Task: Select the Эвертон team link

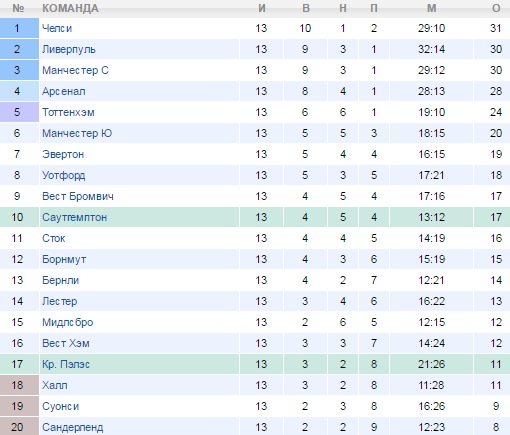Action: [63, 154]
